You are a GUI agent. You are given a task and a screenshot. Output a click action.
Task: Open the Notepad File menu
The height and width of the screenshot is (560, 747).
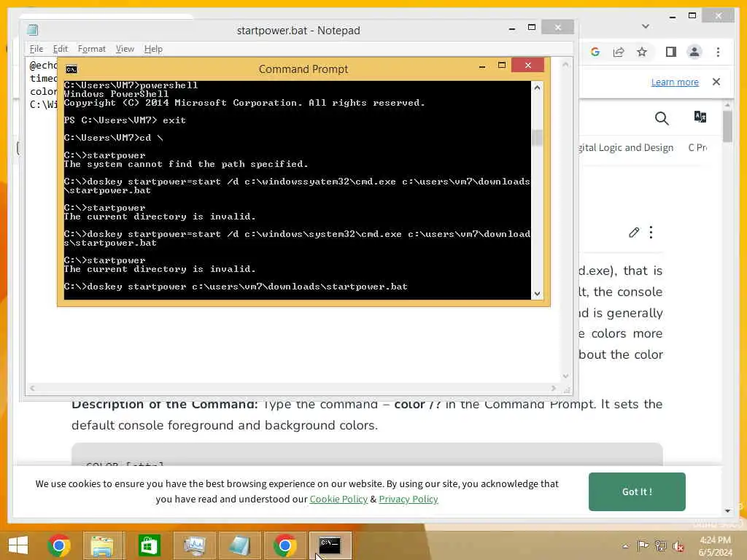point(36,49)
